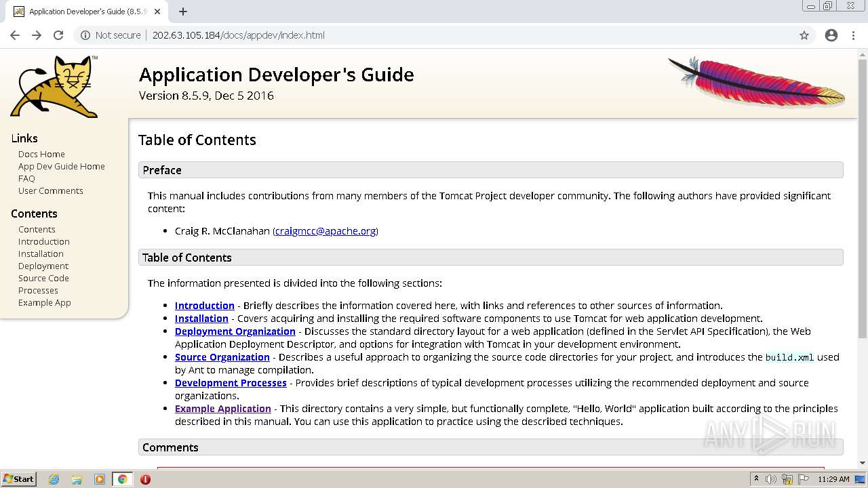The image size is (868, 488).
Task: Go forward in browser history
Action: pos(37,35)
